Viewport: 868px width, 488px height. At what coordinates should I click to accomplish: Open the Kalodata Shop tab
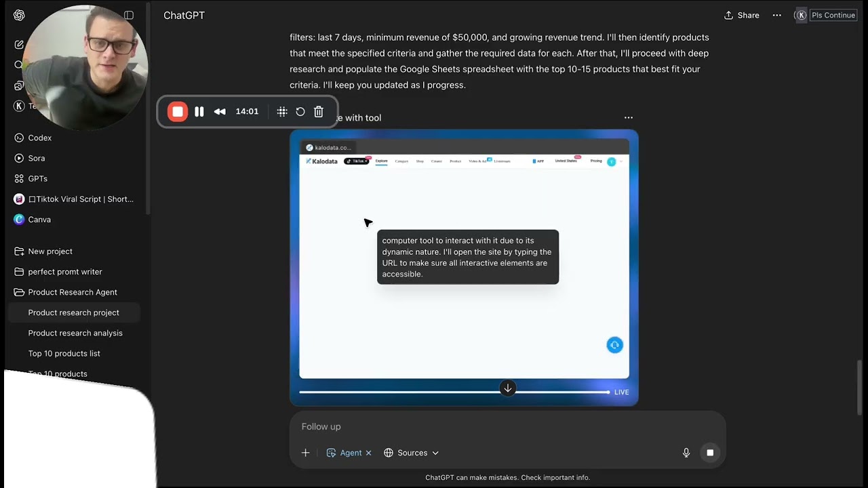(420, 161)
